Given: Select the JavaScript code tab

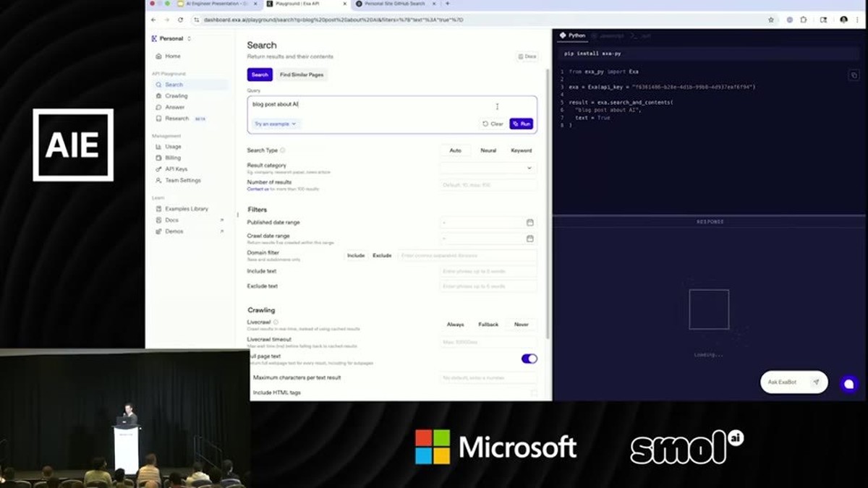Looking at the screenshot, I should pyautogui.click(x=607, y=35).
